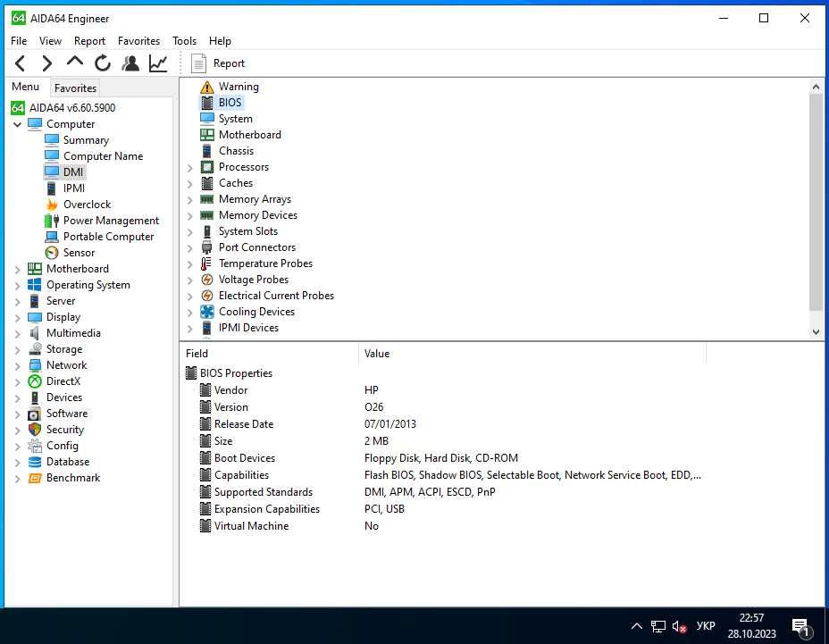Select the Overclock flame icon in the tree
829x644 pixels.
pyautogui.click(x=52, y=204)
